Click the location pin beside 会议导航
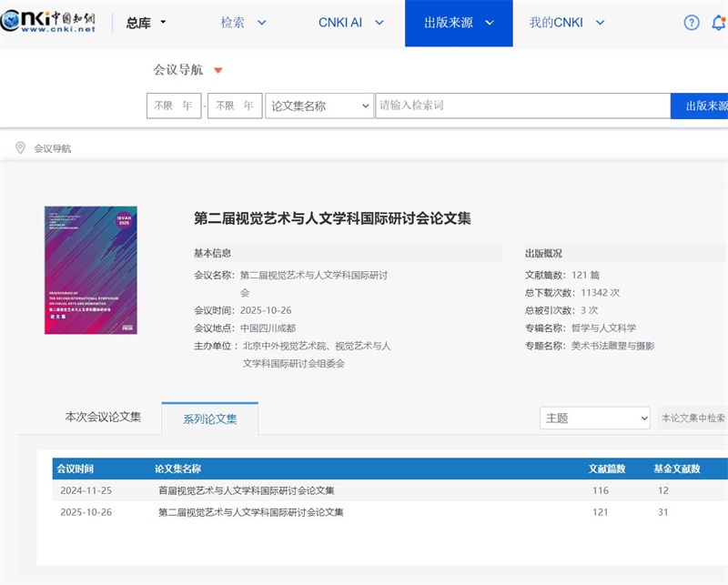This screenshot has height=585, width=728. (21, 147)
